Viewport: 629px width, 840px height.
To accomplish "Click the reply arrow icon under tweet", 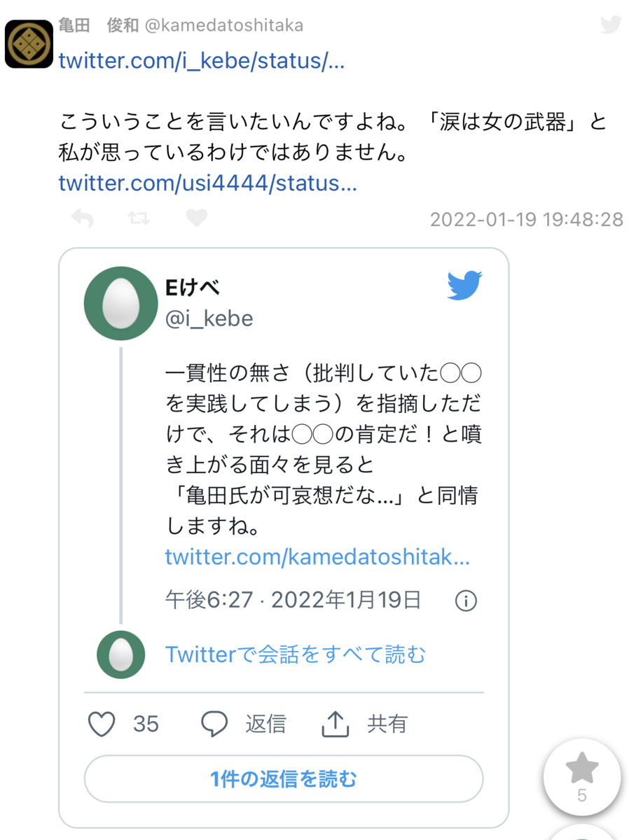I will [82, 219].
